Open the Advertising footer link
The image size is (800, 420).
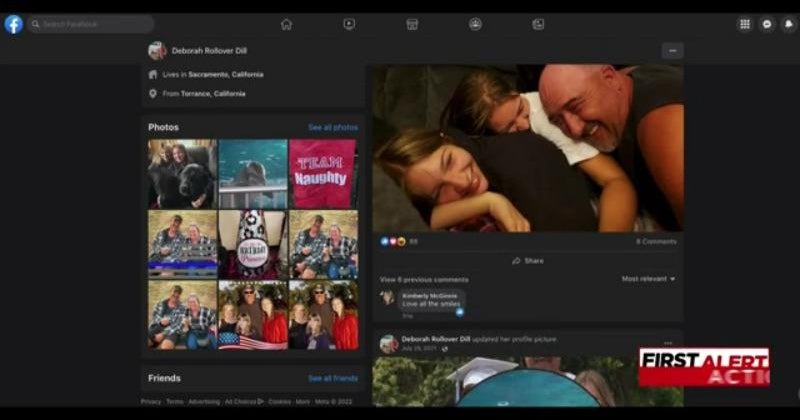point(204,402)
